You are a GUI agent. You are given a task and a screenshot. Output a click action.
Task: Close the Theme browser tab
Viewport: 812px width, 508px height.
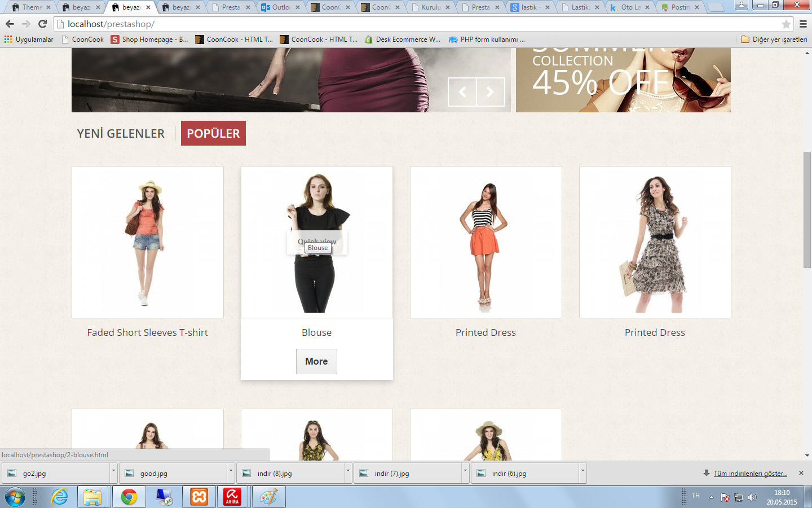click(48, 7)
